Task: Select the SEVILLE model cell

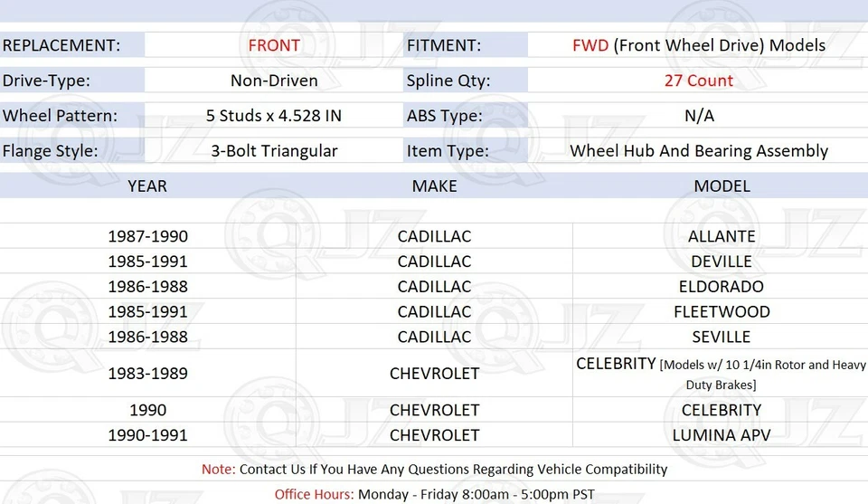Action: point(722,338)
